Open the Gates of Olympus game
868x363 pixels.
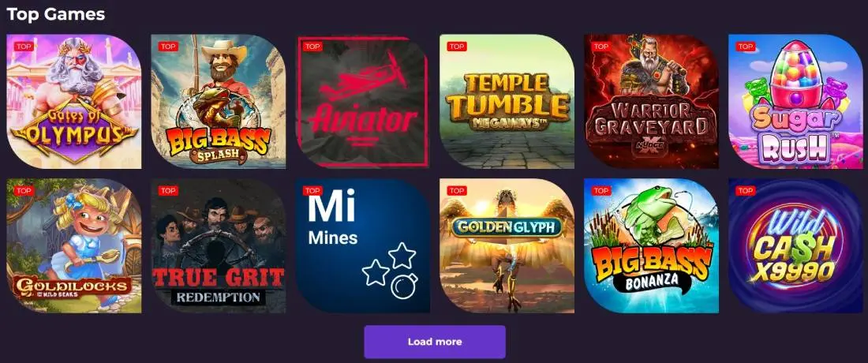pos(73,101)
